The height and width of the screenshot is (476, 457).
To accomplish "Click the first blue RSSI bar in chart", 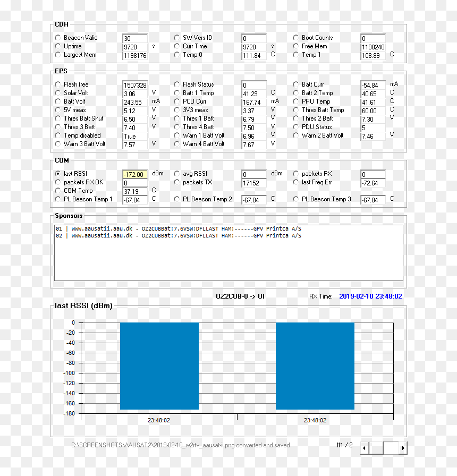I will [159, 366].
